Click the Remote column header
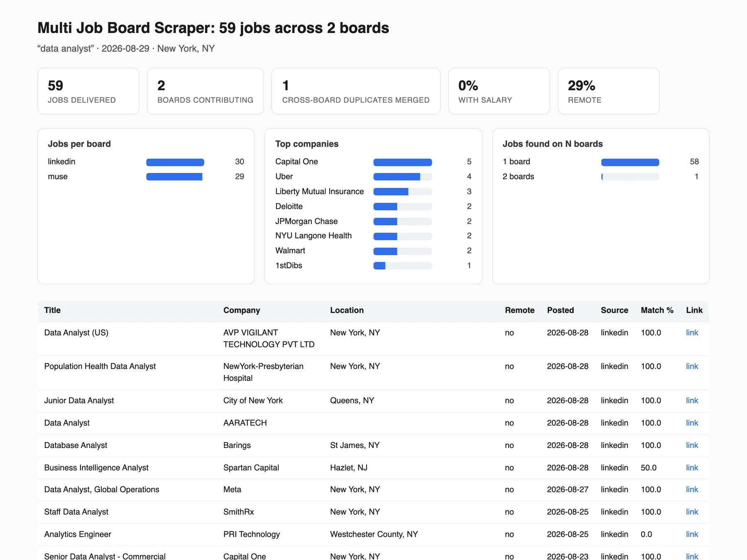This screenshot has width=747, height=560. 520,310
